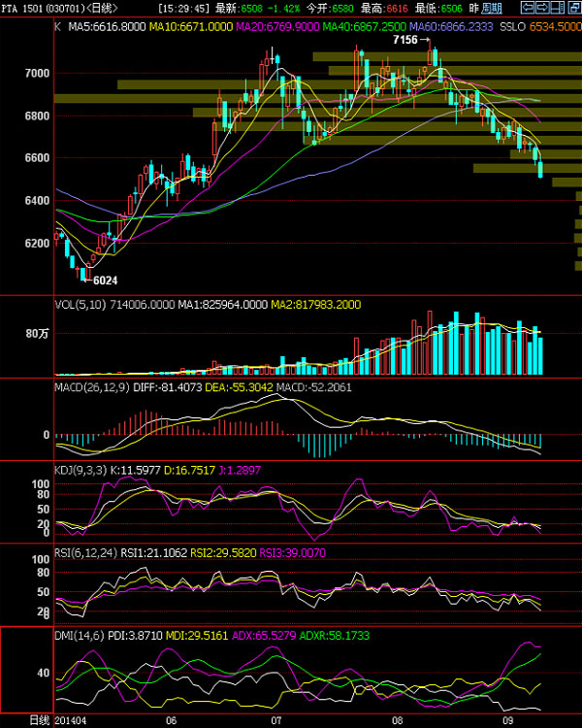This screenshot has width=582, height=728.
Task: Select the MA10:6671.0000 indicator label
Action: pyautogui.click(x=191, y=27)
